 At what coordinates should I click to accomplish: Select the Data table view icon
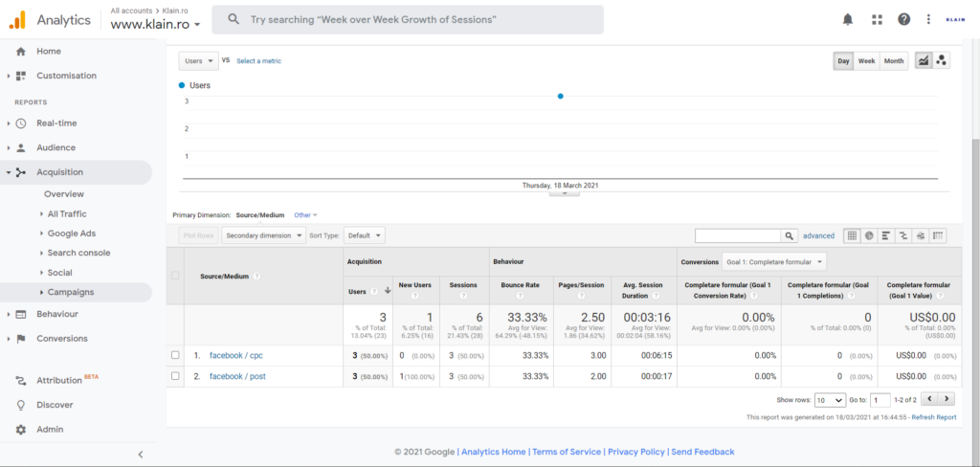pos(851,235)
